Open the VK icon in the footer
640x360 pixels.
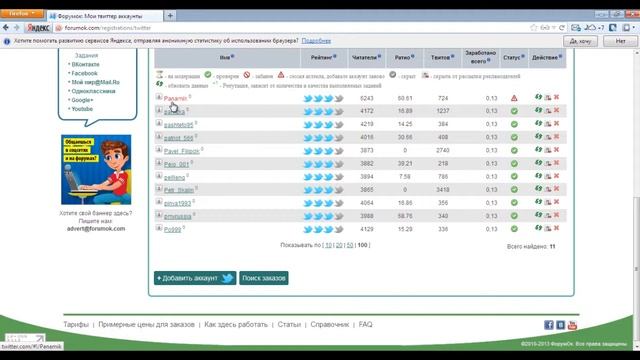[560, 325]
